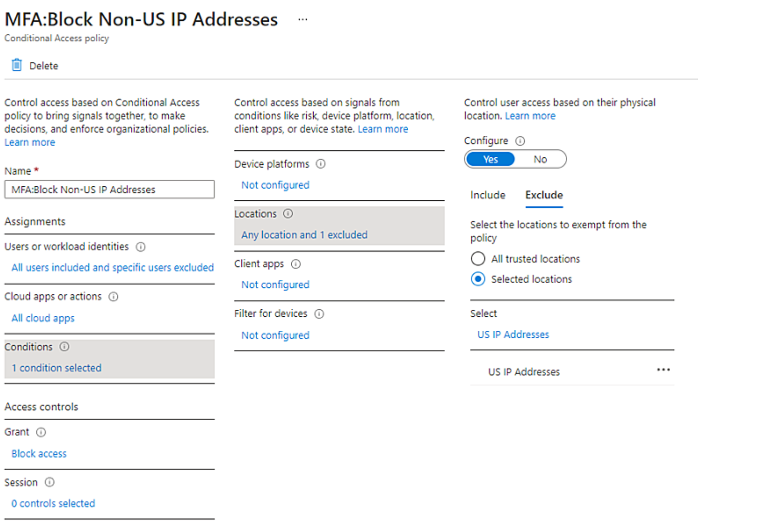Click the Delete trash icon
Screen dimensions: 760x532
[17, 65]
